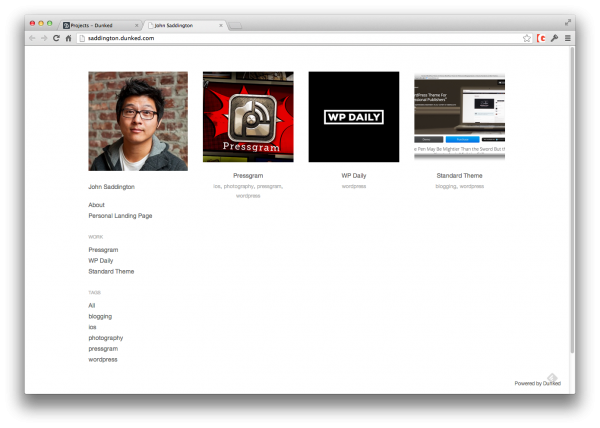
Task: Filter by blogging tag in sidebar
Action: pos(100,316)
